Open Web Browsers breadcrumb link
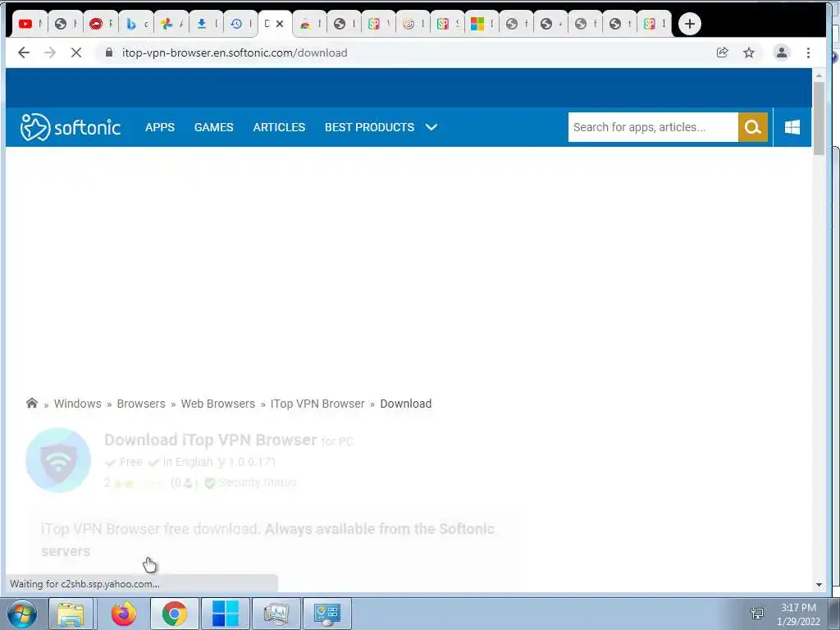 [x=218, y=404]
